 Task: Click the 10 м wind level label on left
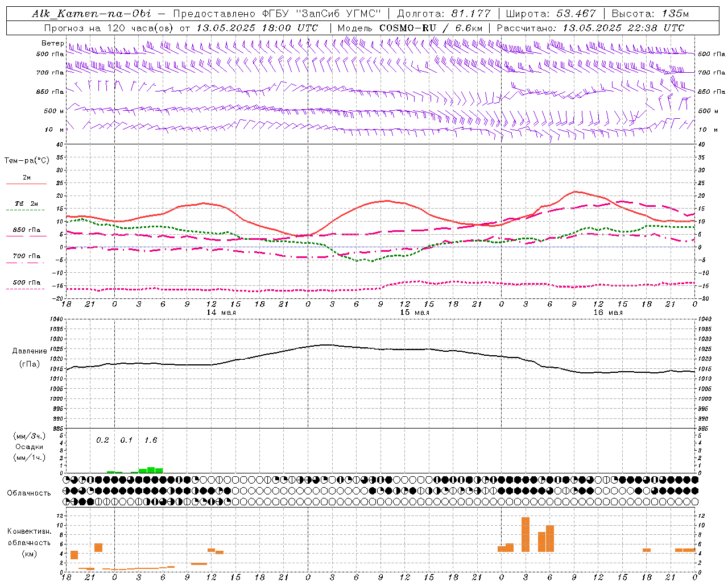55,130
